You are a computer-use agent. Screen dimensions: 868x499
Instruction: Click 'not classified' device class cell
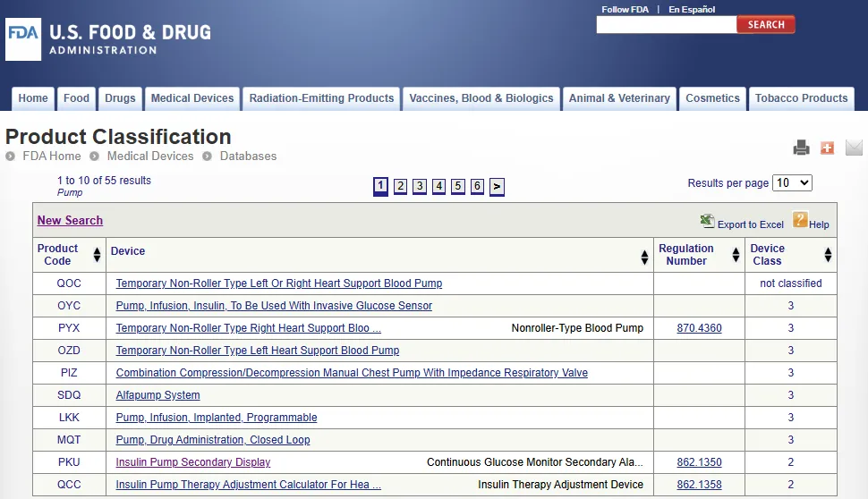click(x=790, y=283)
